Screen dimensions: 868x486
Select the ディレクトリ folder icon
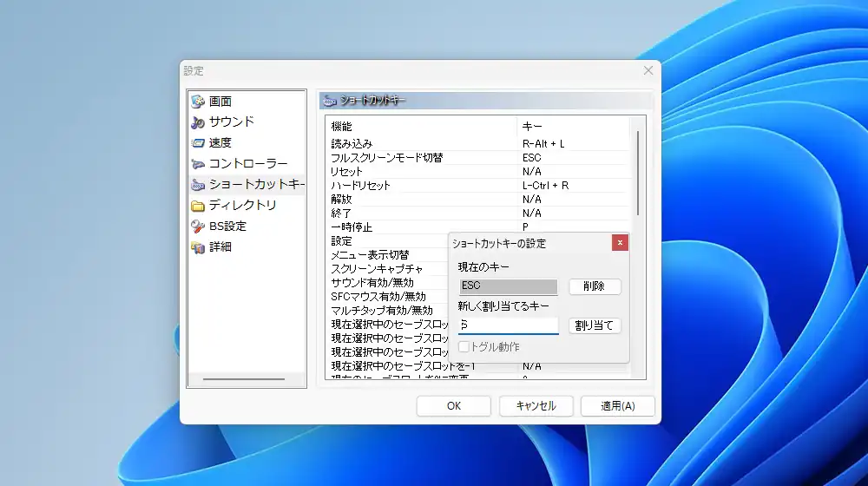(198, 206)
